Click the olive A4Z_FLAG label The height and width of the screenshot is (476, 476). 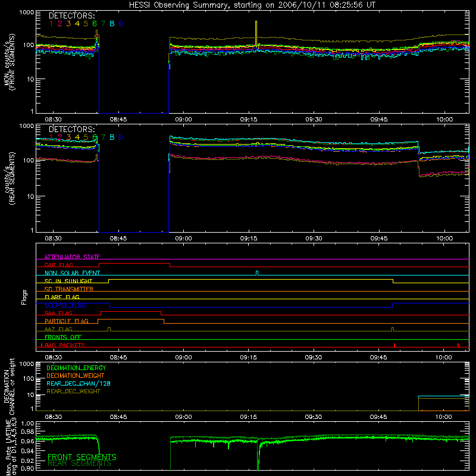tap(58, 329)
